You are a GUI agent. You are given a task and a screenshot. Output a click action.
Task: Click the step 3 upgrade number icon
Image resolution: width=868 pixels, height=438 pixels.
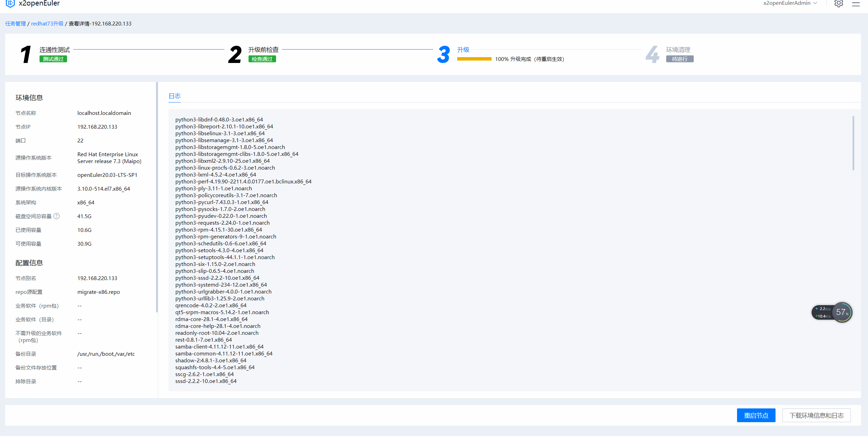click(443, 54)
